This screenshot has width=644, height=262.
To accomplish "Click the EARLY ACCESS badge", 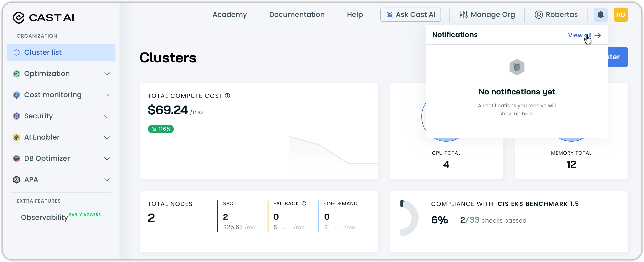I will click(85, 215).
